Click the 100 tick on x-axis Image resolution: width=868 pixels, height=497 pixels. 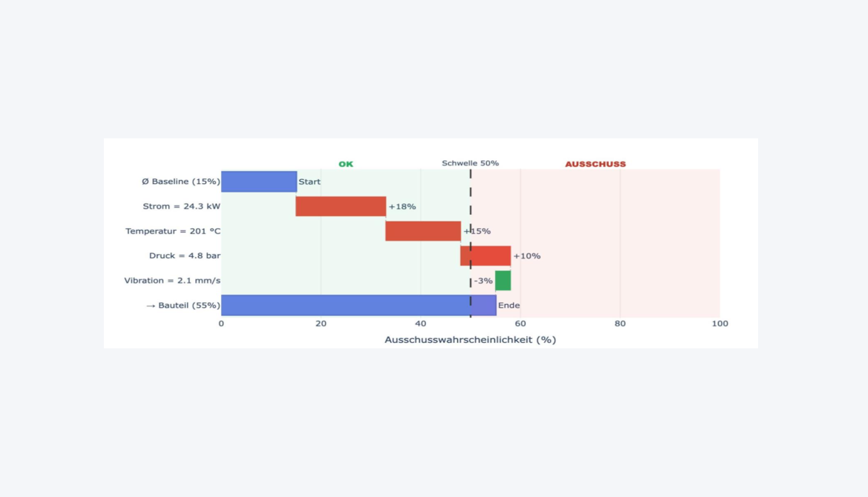[x=720, y=324]
